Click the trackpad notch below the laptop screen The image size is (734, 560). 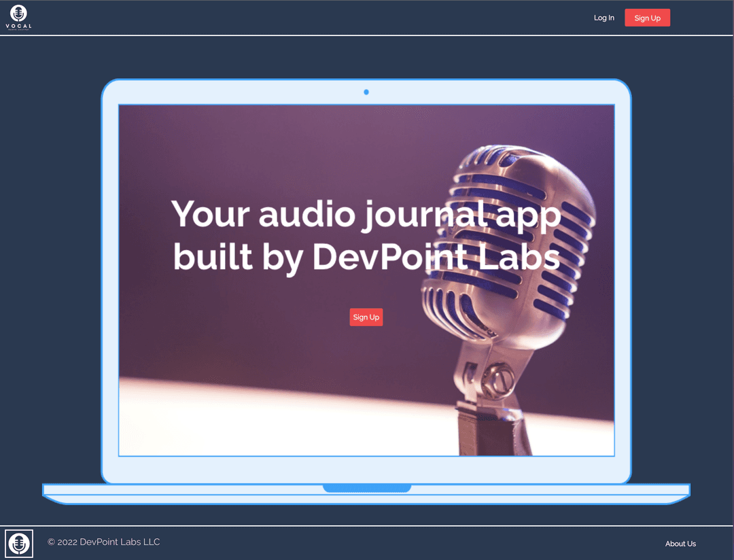(x=366, y=487)
